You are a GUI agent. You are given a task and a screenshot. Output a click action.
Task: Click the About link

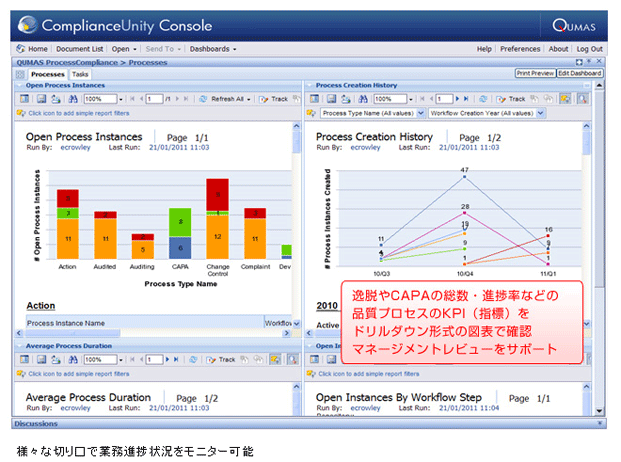click(x=558, y=49)
